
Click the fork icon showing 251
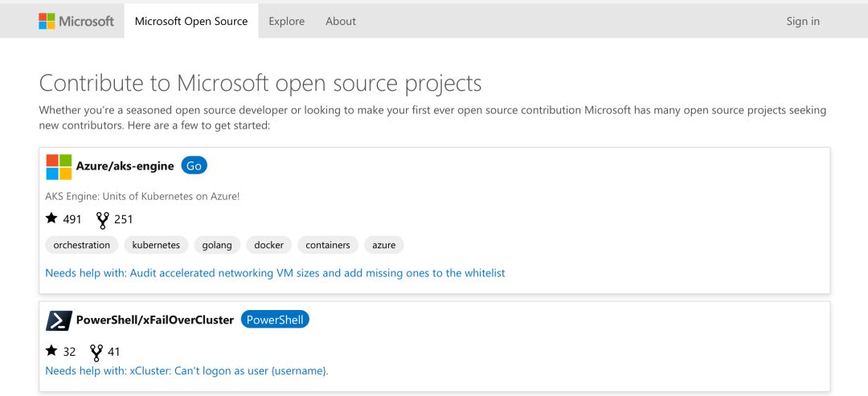click(102, 219)
